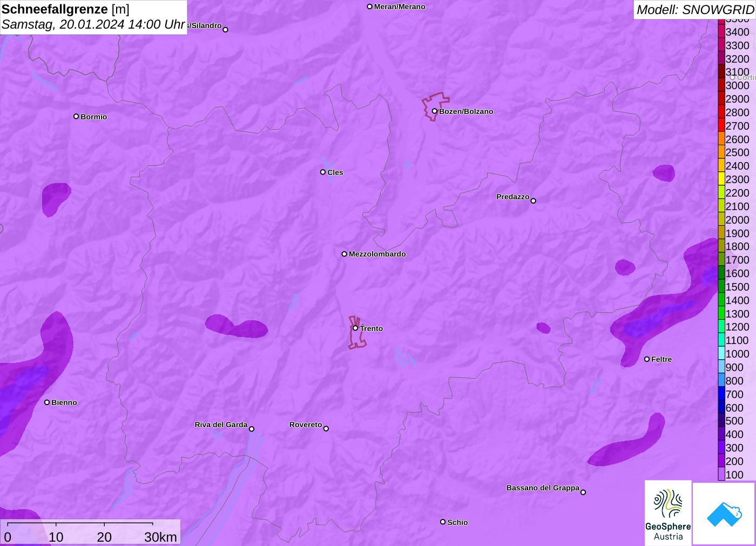Click the Rovereto city marker

pyautogui.click(x=326, y=429)
